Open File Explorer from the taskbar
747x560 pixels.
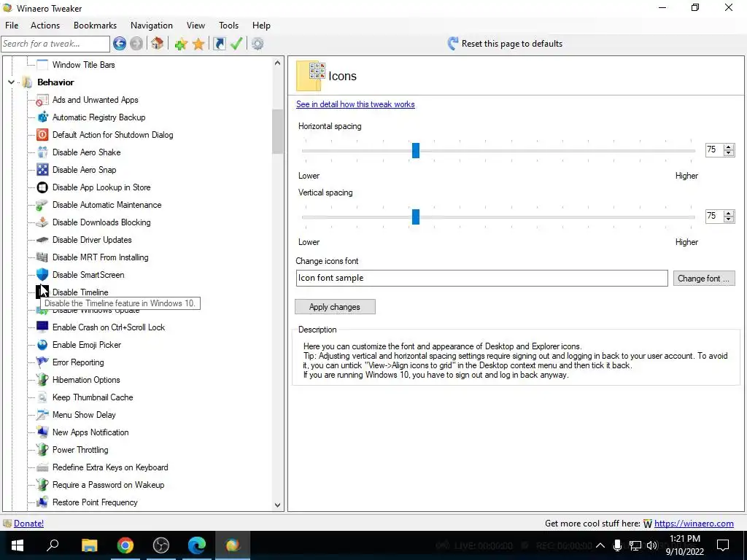pyautogui.click(x=89, y=545)
